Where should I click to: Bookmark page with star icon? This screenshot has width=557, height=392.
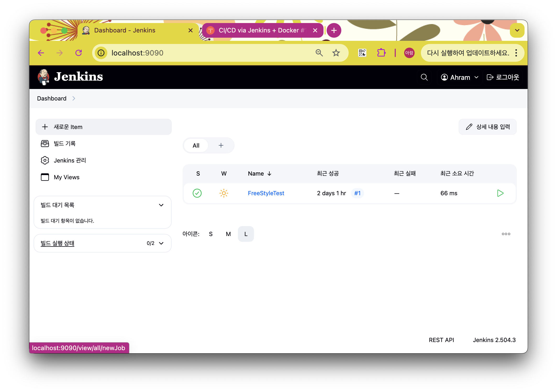pos(336,53)
